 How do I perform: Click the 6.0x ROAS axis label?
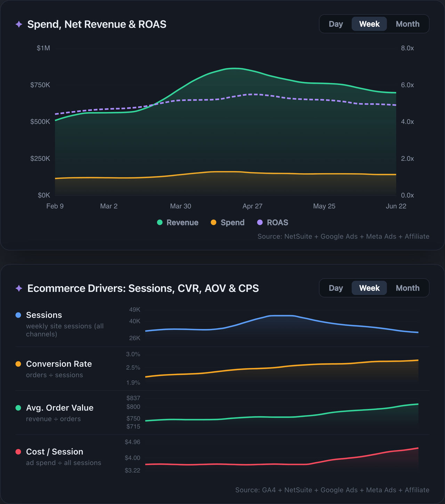click(x=407, y=85)
